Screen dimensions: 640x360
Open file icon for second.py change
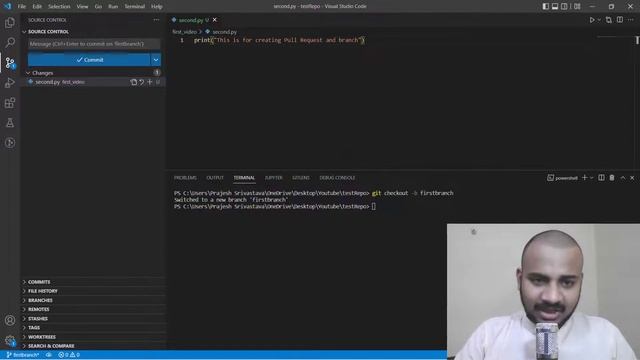click(133, 82)
